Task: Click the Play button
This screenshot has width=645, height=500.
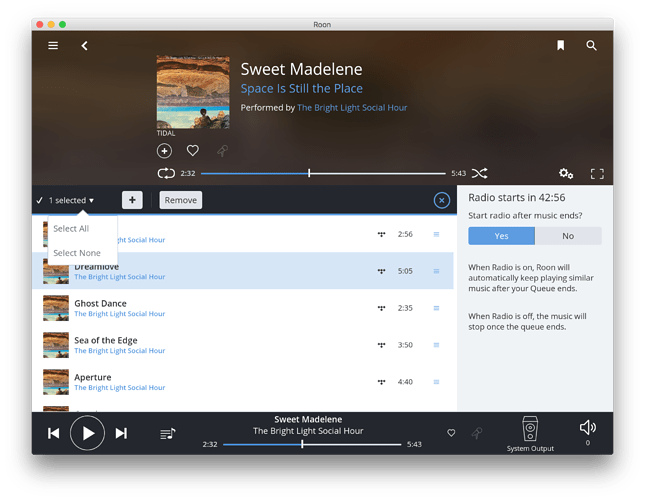Action: pyautogui.click(x=87, y=433)
